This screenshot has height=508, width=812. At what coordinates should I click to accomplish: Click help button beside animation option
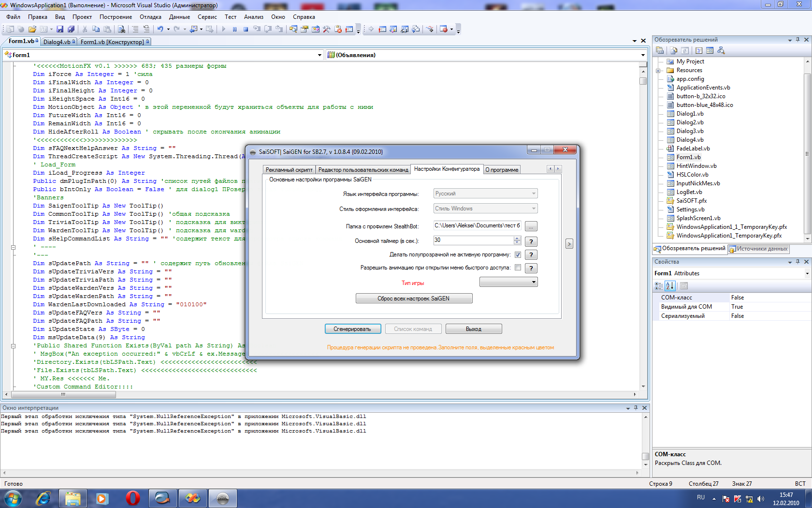pos(531,269)
